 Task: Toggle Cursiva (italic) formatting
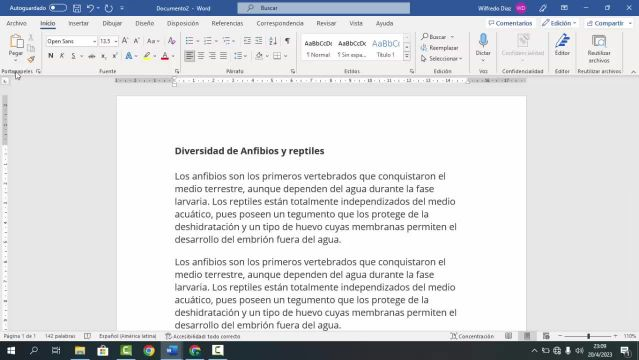click(62, 56)
